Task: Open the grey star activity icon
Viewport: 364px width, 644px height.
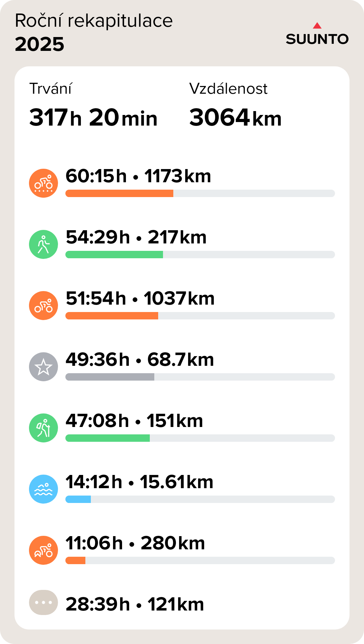Action: click(x=43, y=366)
